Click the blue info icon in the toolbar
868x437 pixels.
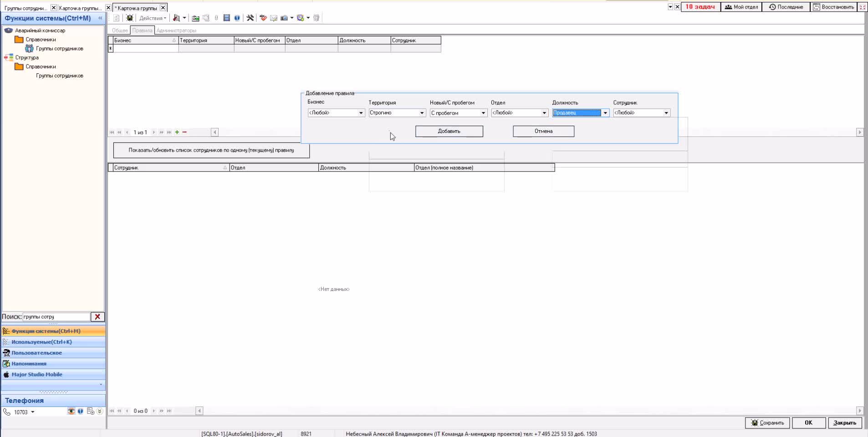pos(237,18)
